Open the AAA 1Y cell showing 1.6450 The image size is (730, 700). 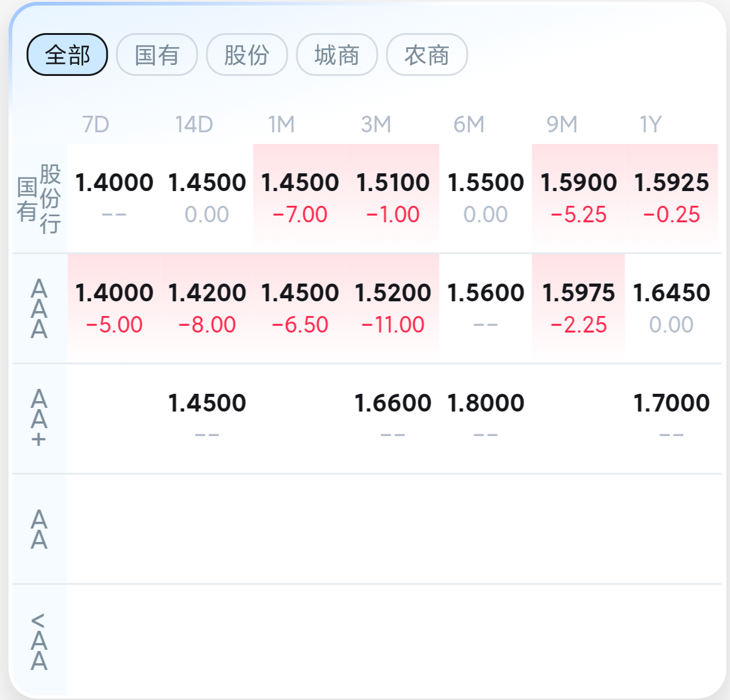(671, 308)
